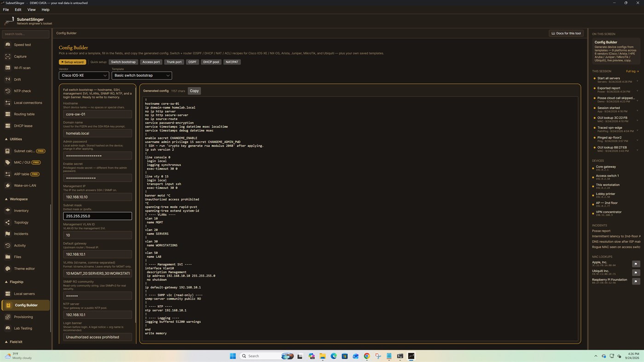Image resolution: width=644 pixels, height=362 pixels.
Task: Open the Activity log in sidebar
Action: [26, 246]
